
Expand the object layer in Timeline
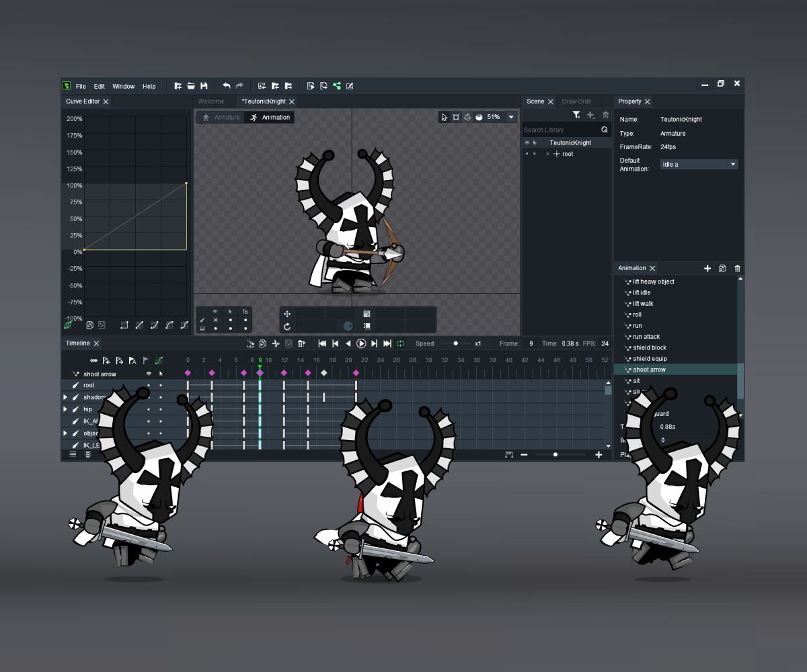(65, 433)
